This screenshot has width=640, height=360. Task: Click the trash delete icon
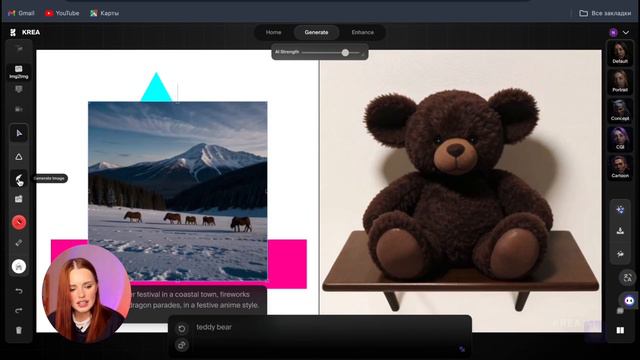19,330
